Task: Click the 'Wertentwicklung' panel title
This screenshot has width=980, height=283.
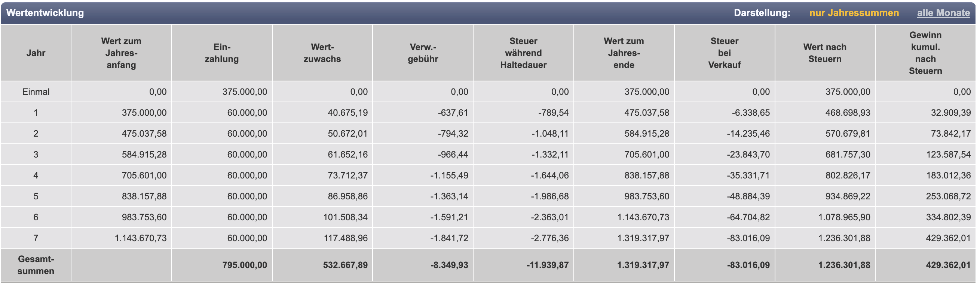Action: pos(45,13)
